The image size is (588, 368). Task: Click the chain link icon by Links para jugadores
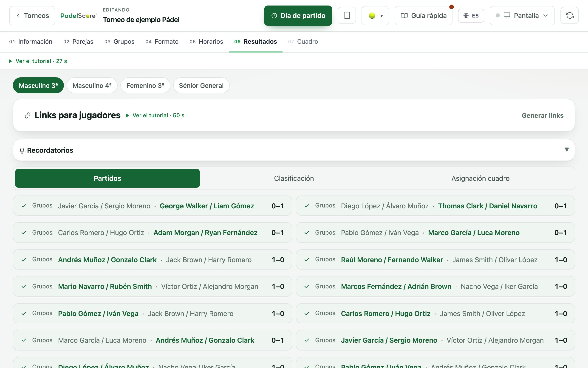tap(28, 115)
